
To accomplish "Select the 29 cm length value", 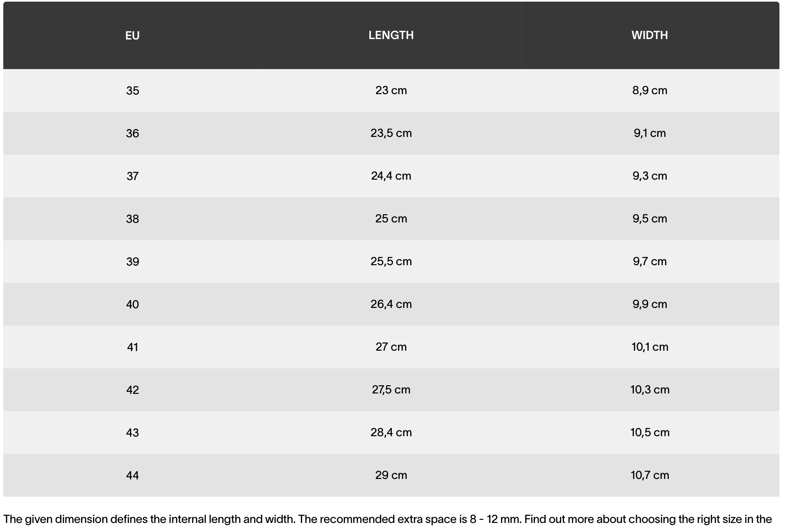I will [391, 475].
